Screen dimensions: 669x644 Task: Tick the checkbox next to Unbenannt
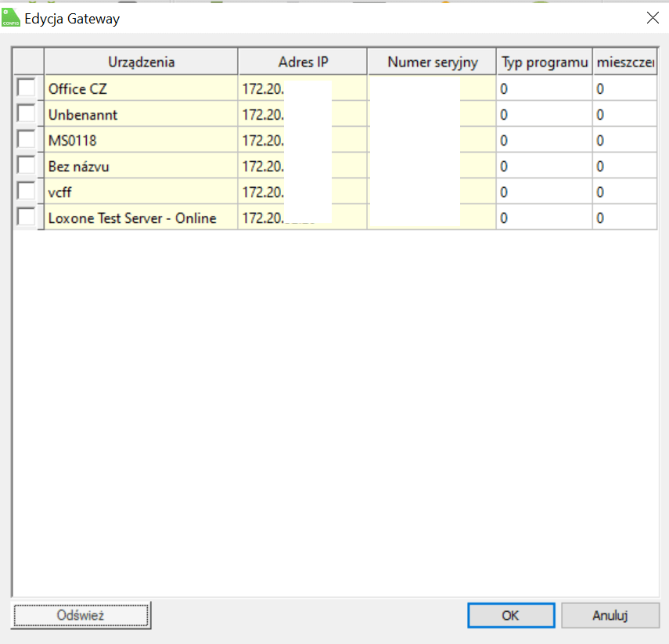click(x=27, y=114)
